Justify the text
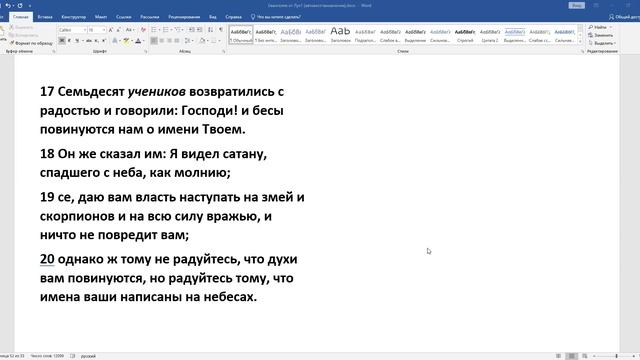 177,41
